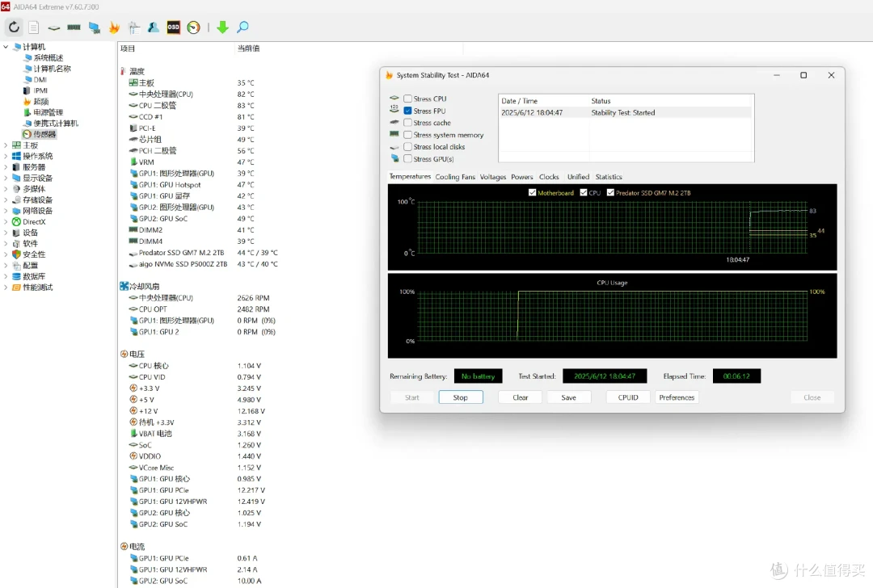Switch to the Statistics tab

(x=609, y=177)
